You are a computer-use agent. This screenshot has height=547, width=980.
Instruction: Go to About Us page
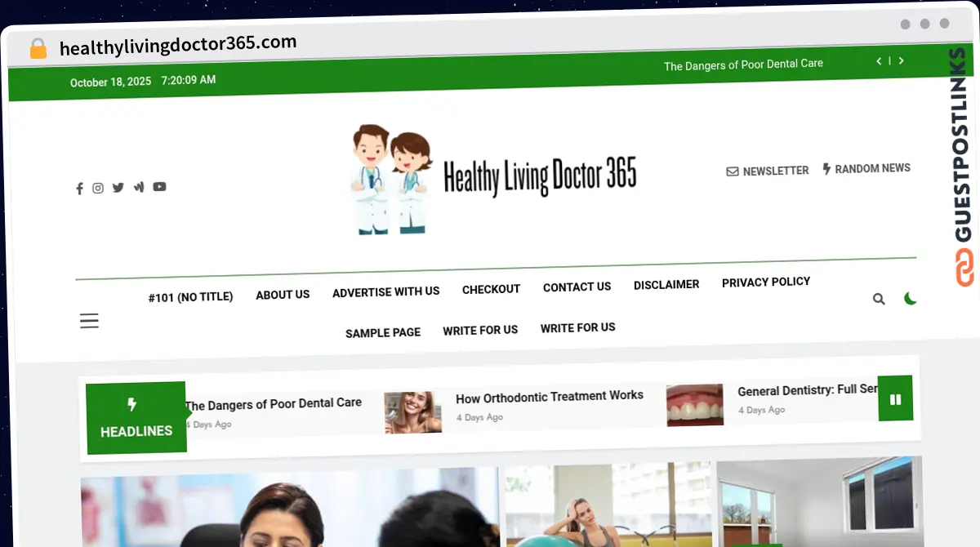tap(283, 295)
